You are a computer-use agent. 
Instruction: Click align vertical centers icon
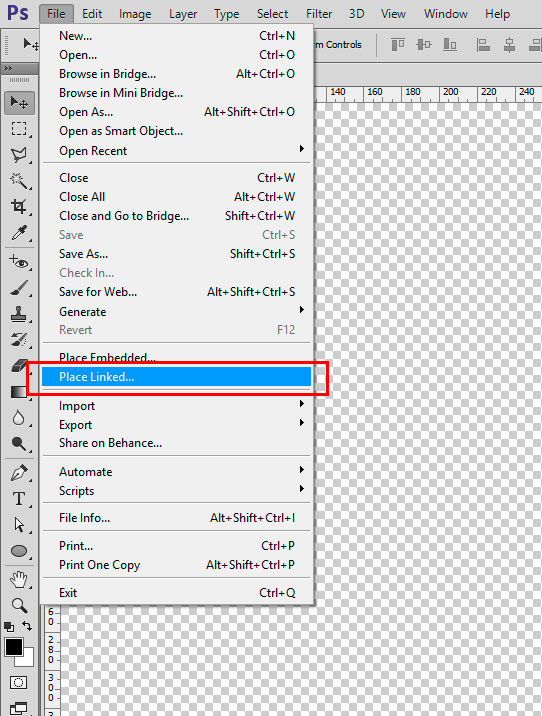[x=424, y=44]
